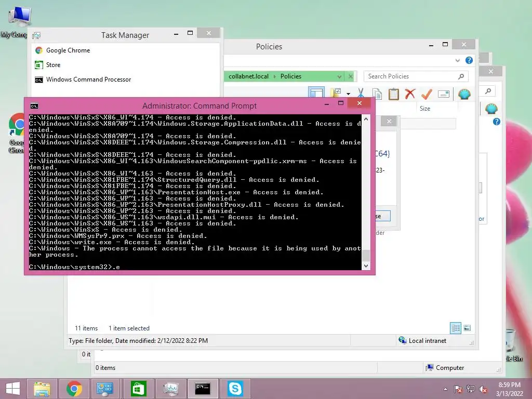The height and width of the screenshot is (399, 532).
Task: Open Command Prompt system menu icon
Action: 34,106
